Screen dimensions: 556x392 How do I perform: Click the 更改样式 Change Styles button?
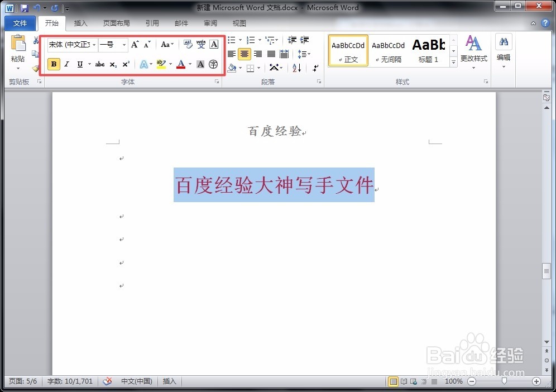[474, 51]
